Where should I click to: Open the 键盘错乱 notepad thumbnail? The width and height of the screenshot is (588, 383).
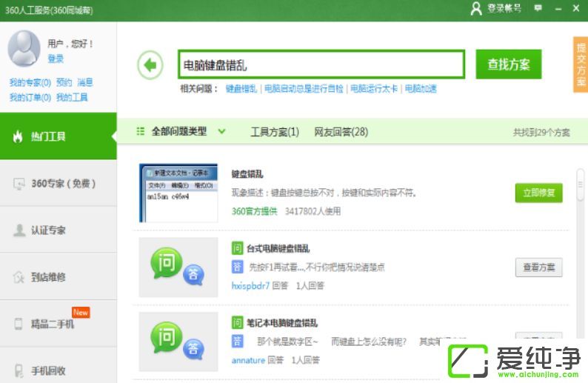pyautogui.click(x=178, y=193)
